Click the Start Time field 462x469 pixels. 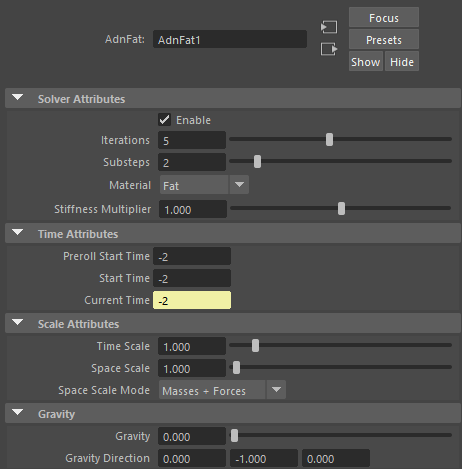[x=192, y=278]
